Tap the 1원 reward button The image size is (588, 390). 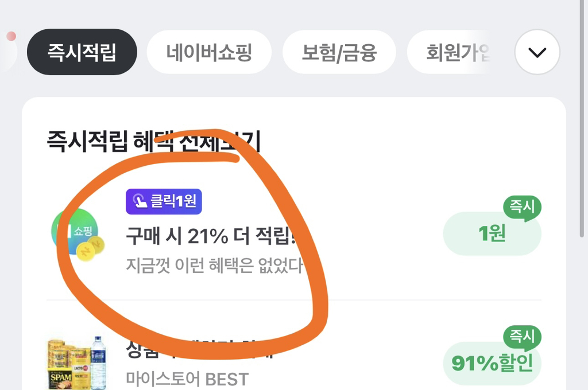(492, 233)
